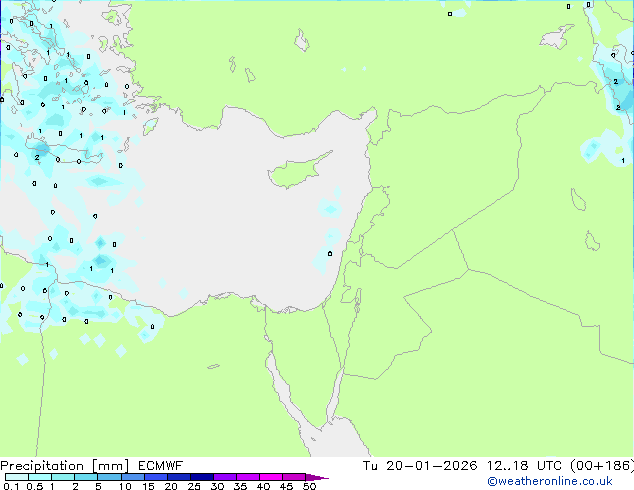The width and height of the screenshot is (634, 490).
Task: Select the 40–45 mm magenta legend swatch
Action: 271,477
